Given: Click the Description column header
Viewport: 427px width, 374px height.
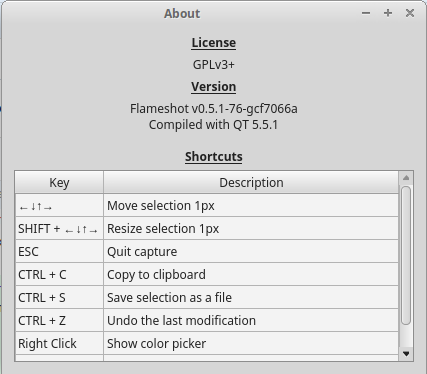Looking at the screenshot, I should point(251,183).
